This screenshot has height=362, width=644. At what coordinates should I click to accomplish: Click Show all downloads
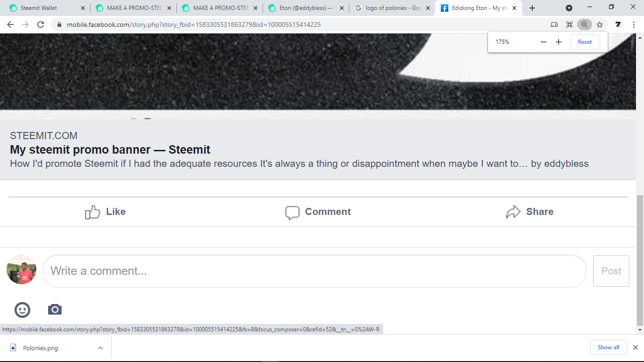tap(608, 347)
